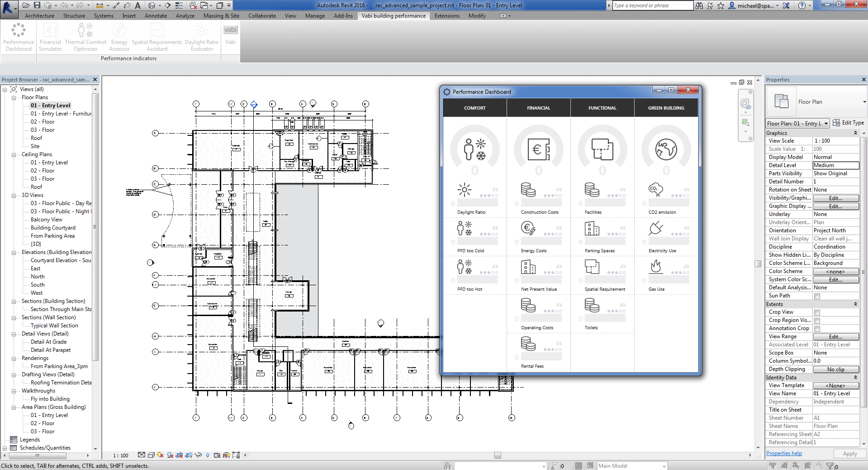Open the Floor Plan: 01 - Entry Level instance dropdown
The height and width of the screenshot is (470, 868).
pos(797,123)
